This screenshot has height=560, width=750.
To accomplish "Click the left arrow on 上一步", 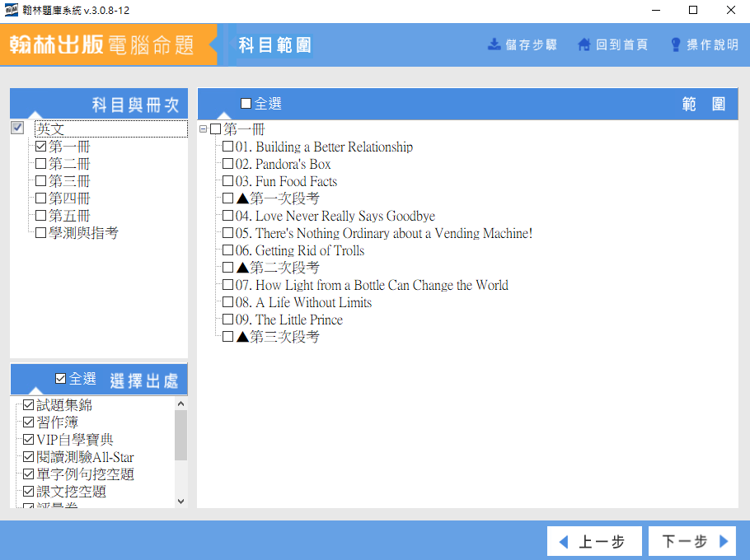I will 564,542.
